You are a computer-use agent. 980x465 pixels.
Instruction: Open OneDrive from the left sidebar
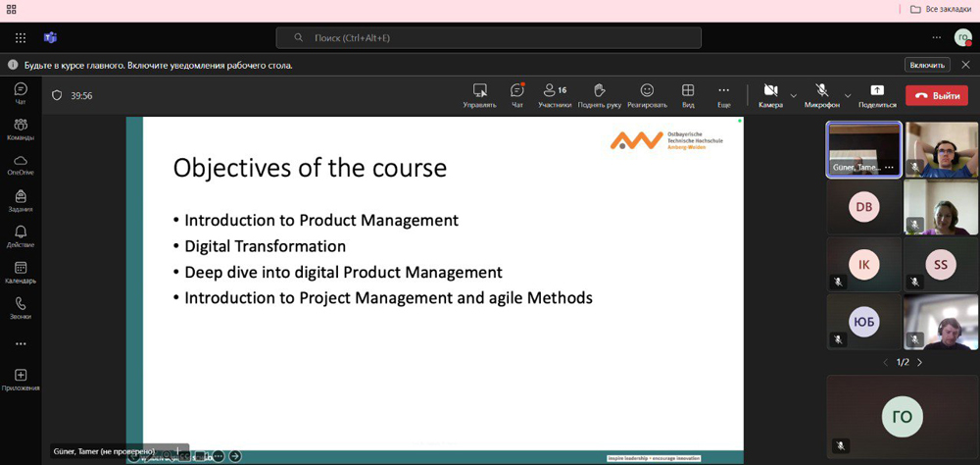[21, 164]
